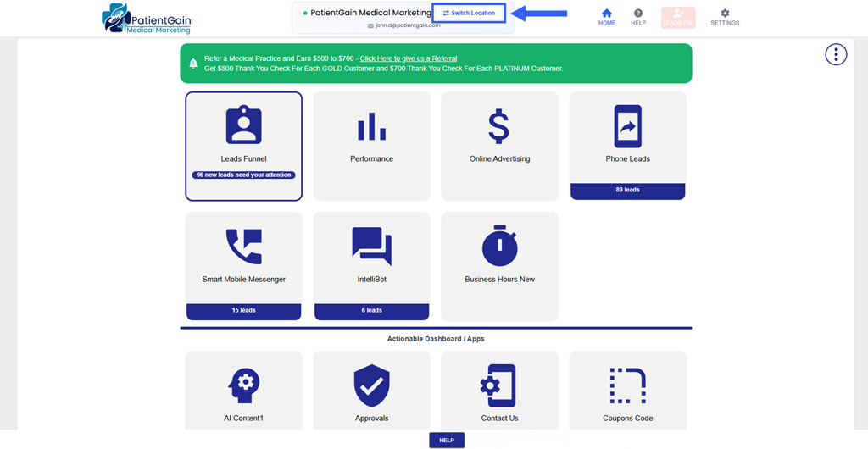Screen dimensions: 868x449
Task: Click the 'Smart Mobile Messenger' label
Action: (x=243, y=280)
